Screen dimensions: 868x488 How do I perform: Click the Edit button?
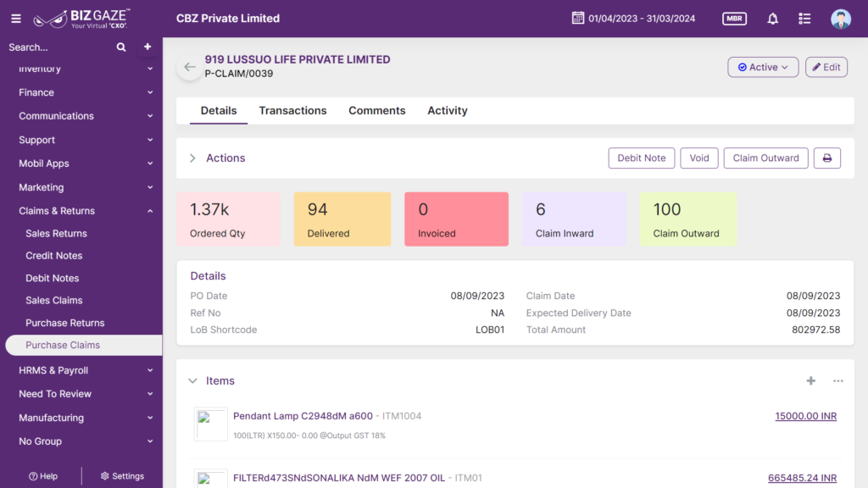[826, 67]
